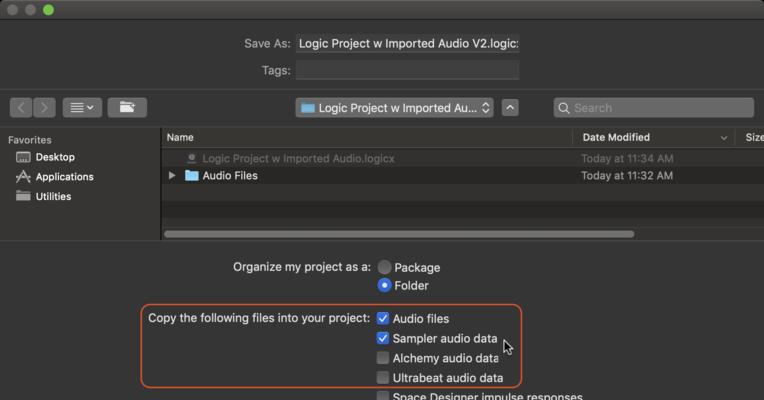
Task: Go forward with the right chevron button
Action: (44, 108)
